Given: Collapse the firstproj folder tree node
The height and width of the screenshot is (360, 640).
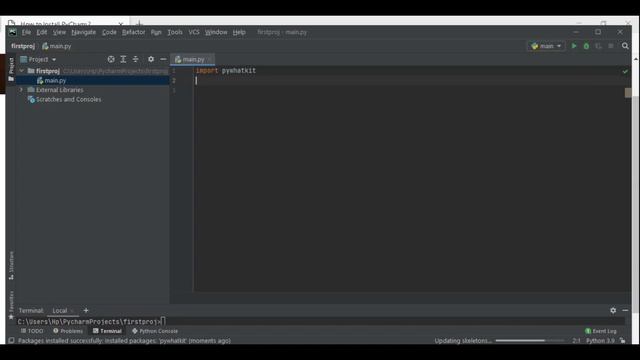Looking at the screenshot, I should (x=22, y=71).
